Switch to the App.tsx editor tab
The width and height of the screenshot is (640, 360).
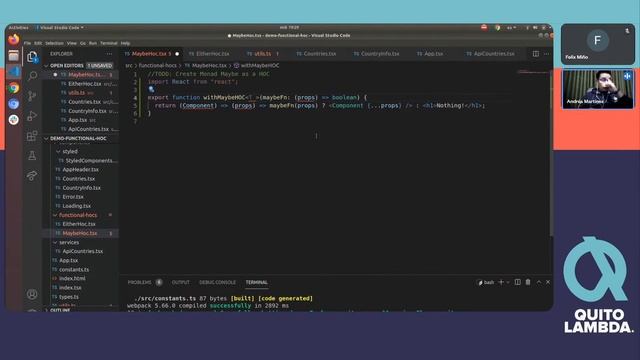[x=430, y=54]
